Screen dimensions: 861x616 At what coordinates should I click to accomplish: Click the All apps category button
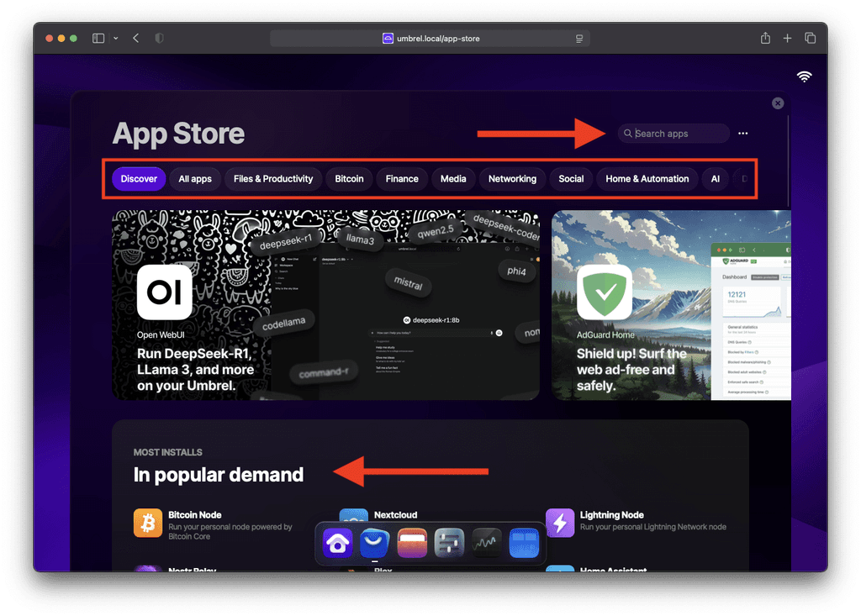pos(195,178)
